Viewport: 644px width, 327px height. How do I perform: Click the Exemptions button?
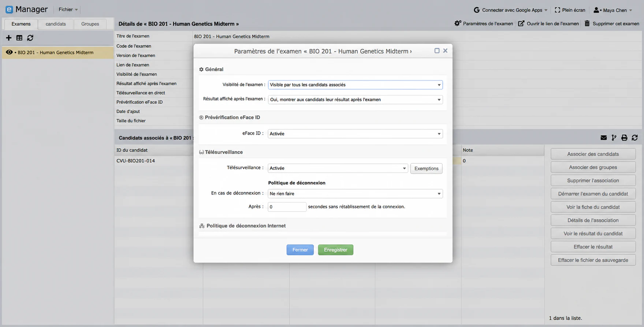coord(427,168)
